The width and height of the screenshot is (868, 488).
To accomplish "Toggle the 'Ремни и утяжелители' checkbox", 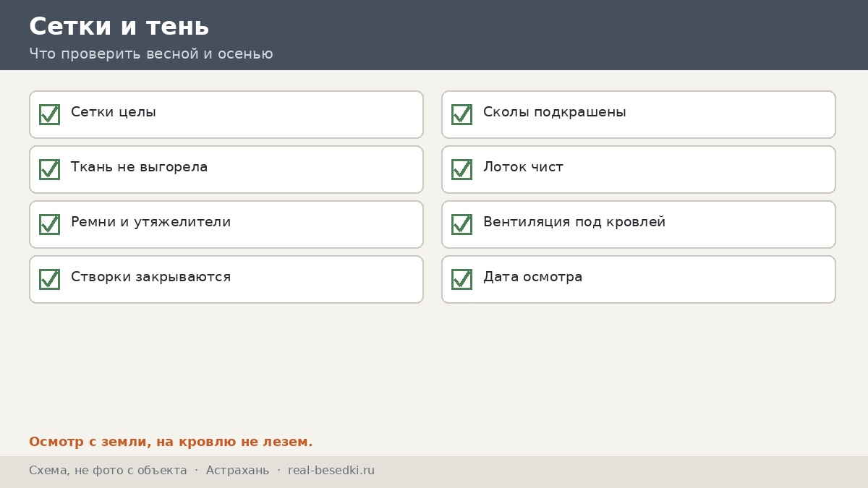I will tap(49, 224).
